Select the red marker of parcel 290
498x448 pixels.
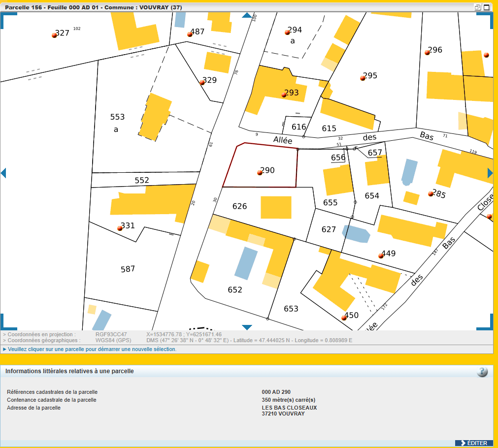260,173
